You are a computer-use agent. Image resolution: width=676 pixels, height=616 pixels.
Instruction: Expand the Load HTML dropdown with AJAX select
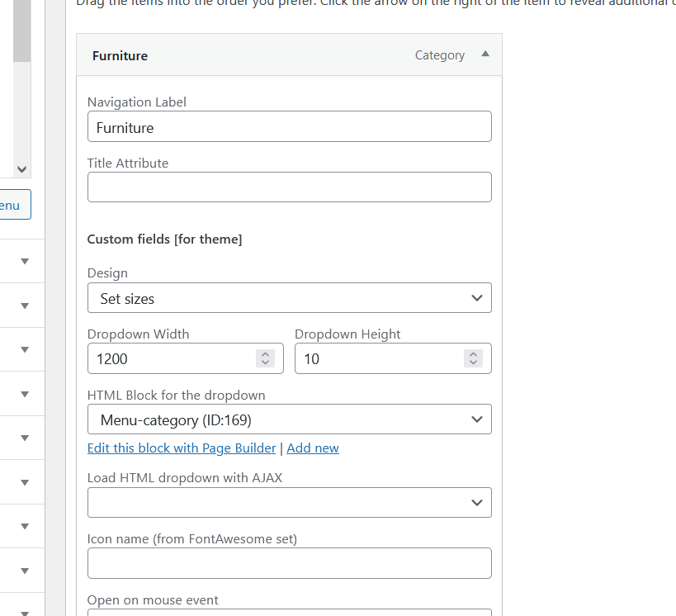click(x=289, y=503)
